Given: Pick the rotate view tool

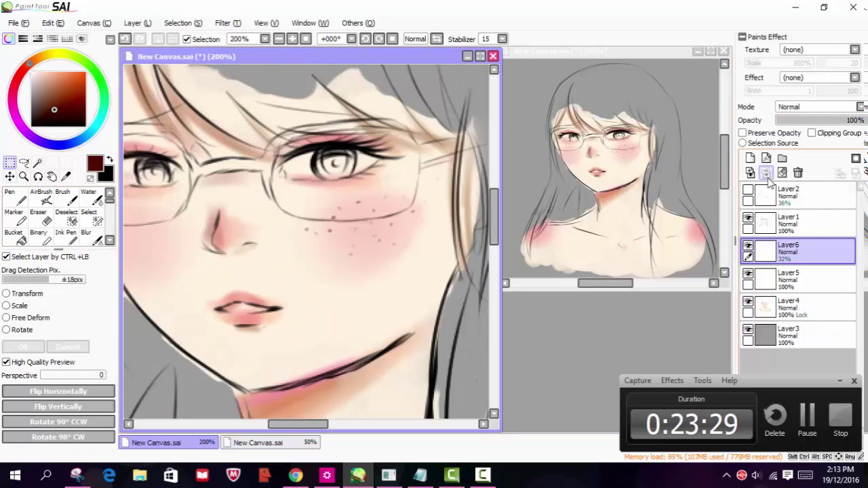Looking at the screenshot, I should (x=38, y=177).
